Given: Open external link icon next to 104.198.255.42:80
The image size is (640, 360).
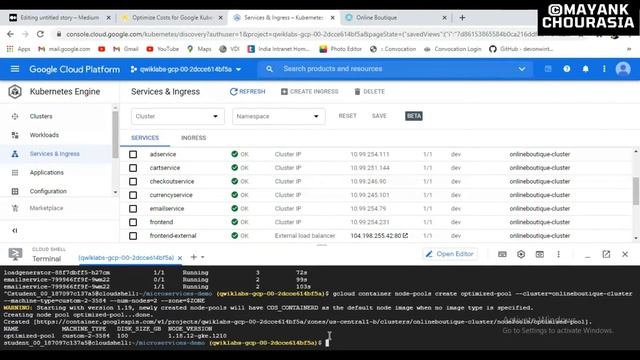Looking at the screenshot, I should click(x=405, y=236).
